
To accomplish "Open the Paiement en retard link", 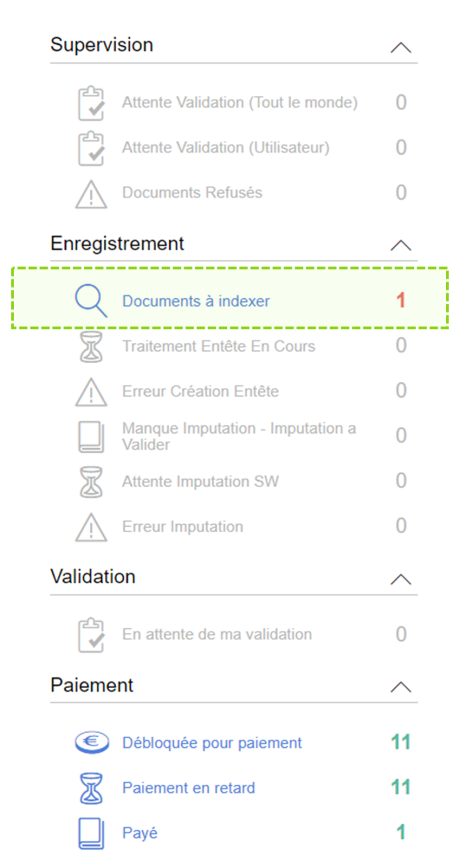I will (x=188, y=788).
